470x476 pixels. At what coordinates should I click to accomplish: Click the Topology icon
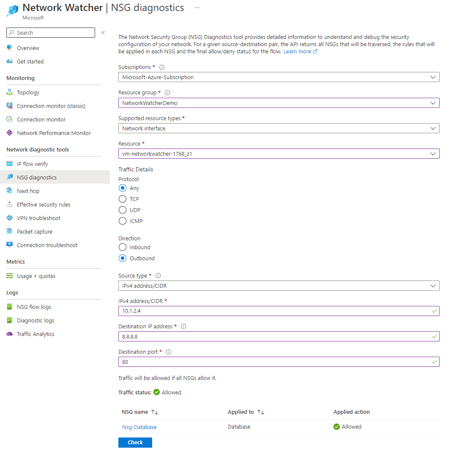10,92
